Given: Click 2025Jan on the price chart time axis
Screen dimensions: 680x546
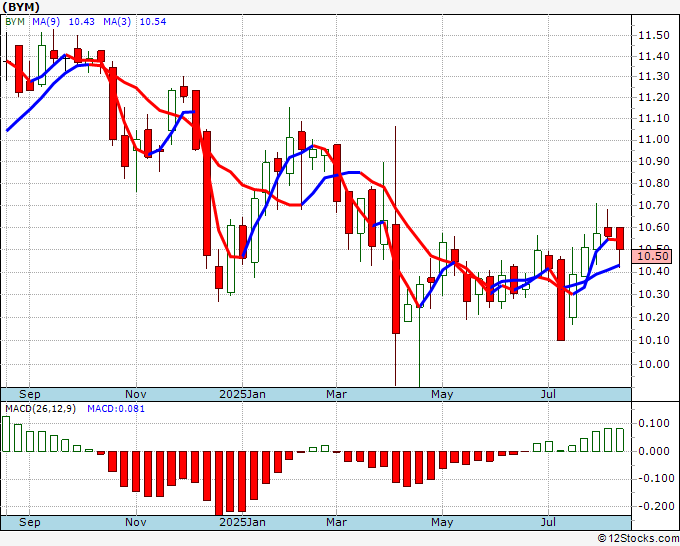Looking at the screenshot, I should (242, 394).
